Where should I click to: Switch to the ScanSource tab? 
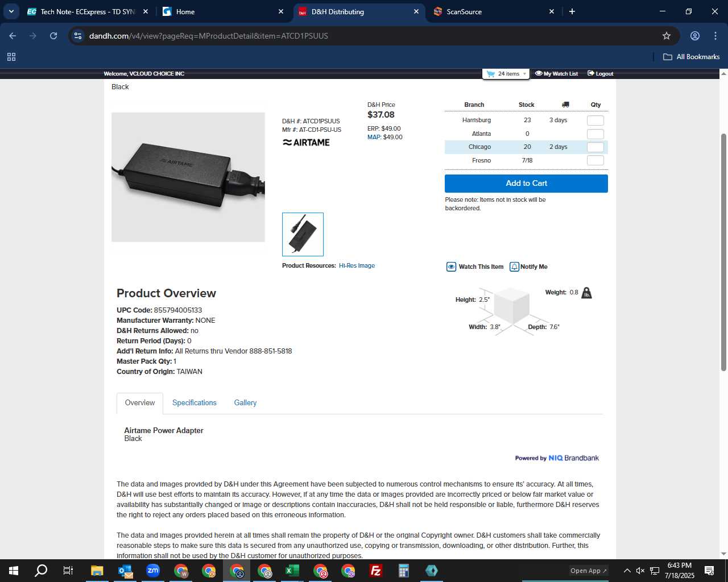(x=493, y=11)
